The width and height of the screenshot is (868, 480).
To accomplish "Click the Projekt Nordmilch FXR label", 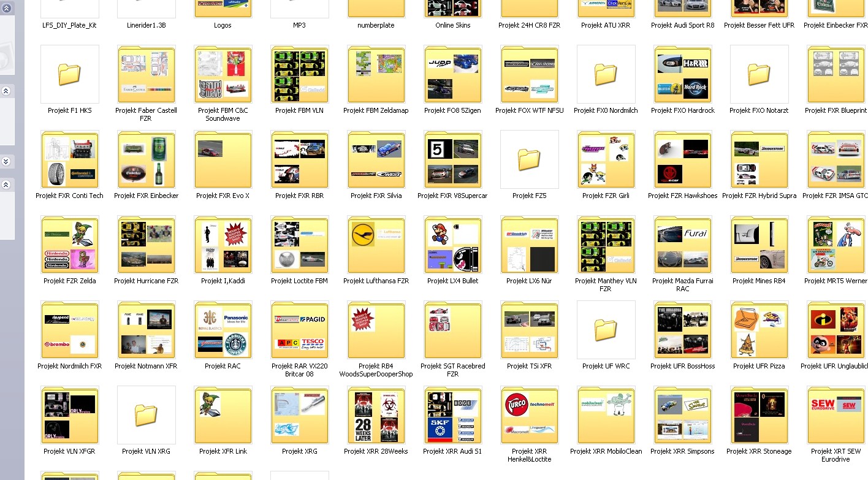I will click(x=70, y=367).
